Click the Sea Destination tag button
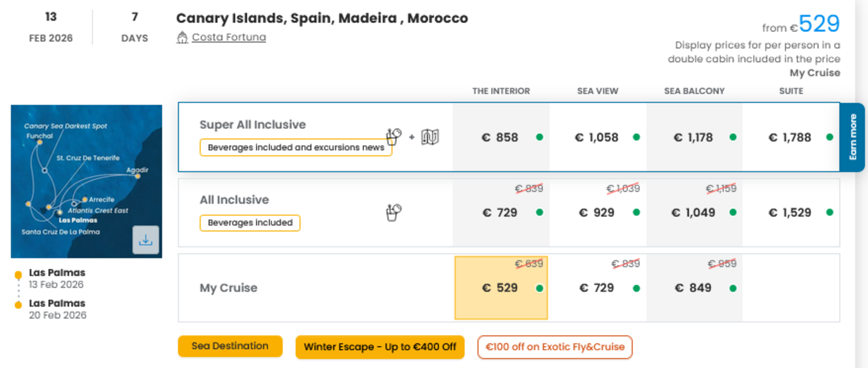 point(230,346)
